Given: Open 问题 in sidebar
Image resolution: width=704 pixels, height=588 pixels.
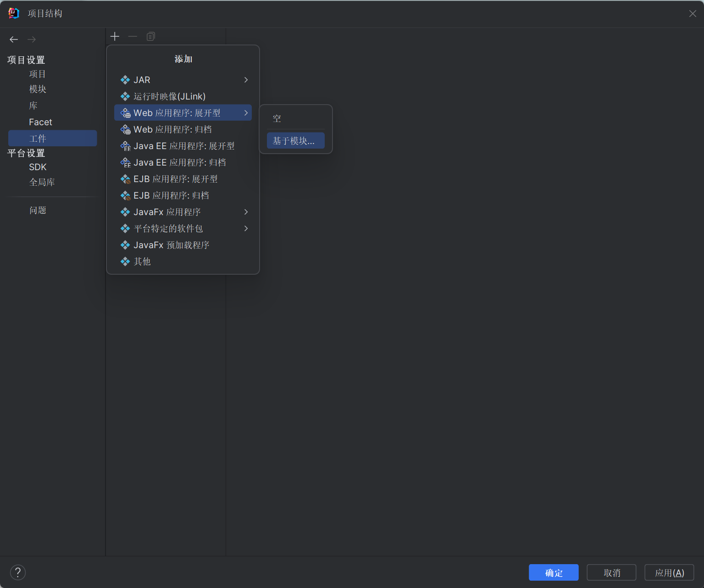Looking at the screenshot, I should (x=38, y=210).
